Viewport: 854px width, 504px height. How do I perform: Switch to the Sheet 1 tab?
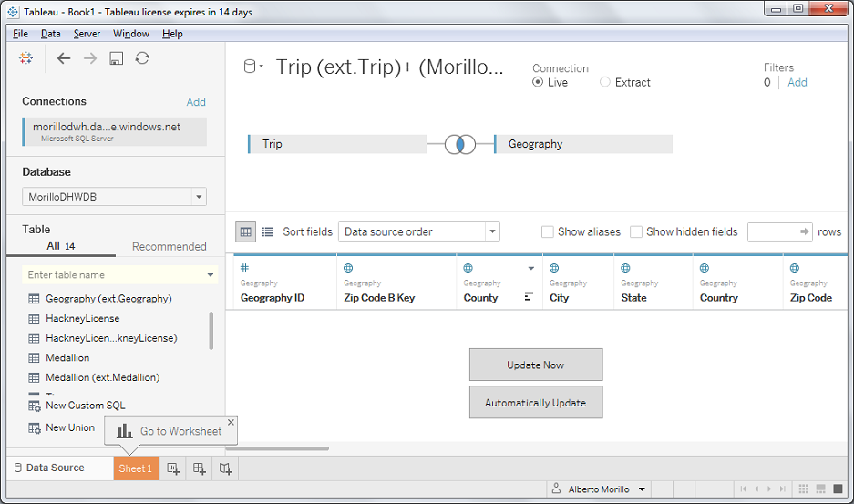(x=136, y=468)
